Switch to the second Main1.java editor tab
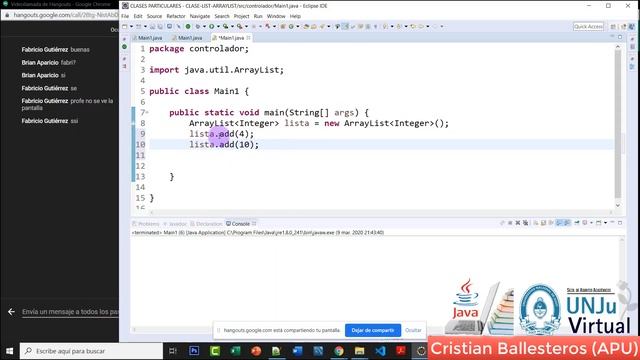Screen dimensions: 640x360 click(187, 38)
